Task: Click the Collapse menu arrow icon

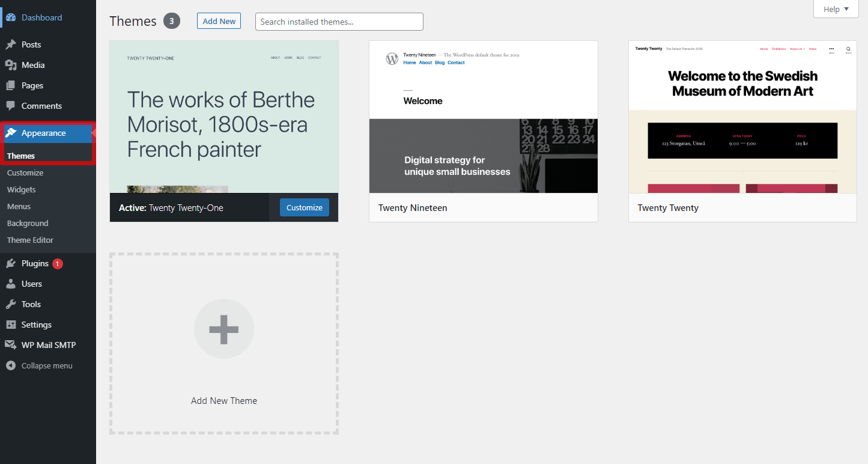Action: pos(11,365)
